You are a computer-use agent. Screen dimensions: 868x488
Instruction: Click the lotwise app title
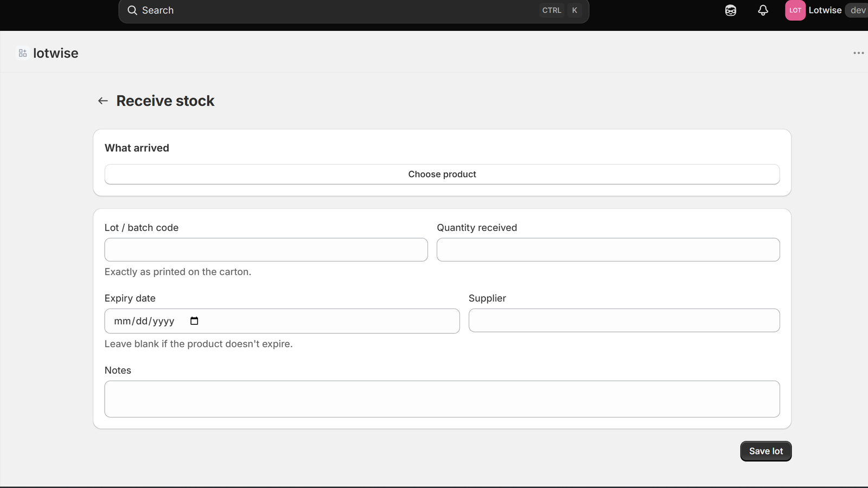pyautogui.click(x=56, y=53)
